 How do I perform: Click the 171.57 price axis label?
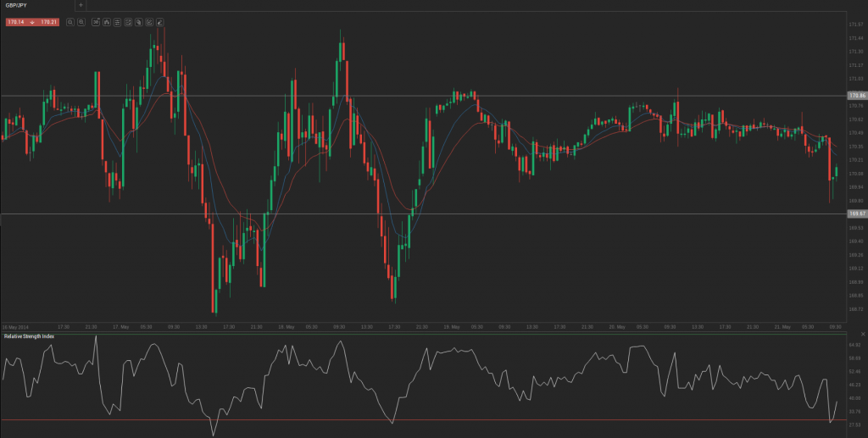(x=856, y=25)
